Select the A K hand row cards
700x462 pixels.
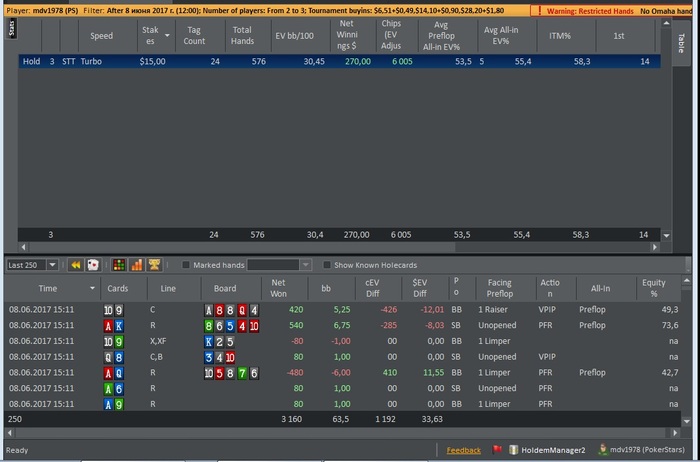pos(113,326)
